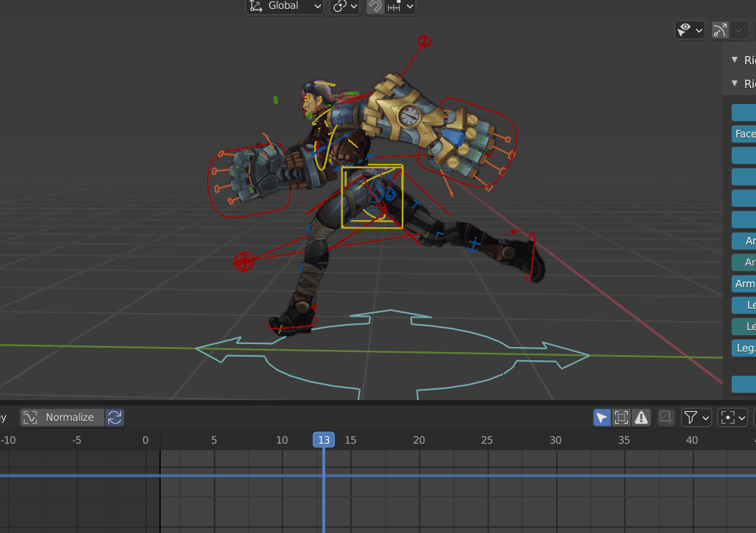The image size is (756, 533).
Task: Click the ghost curves icon
Action: point(666,418)
